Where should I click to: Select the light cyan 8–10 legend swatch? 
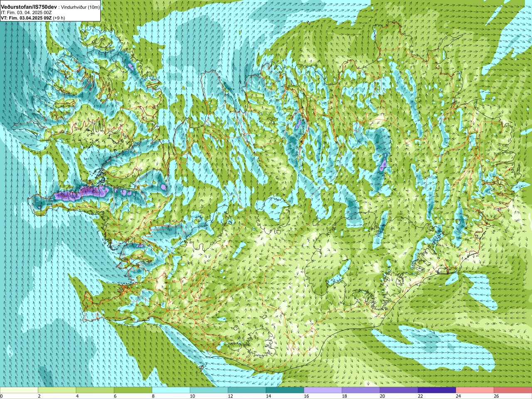point(171,390)
